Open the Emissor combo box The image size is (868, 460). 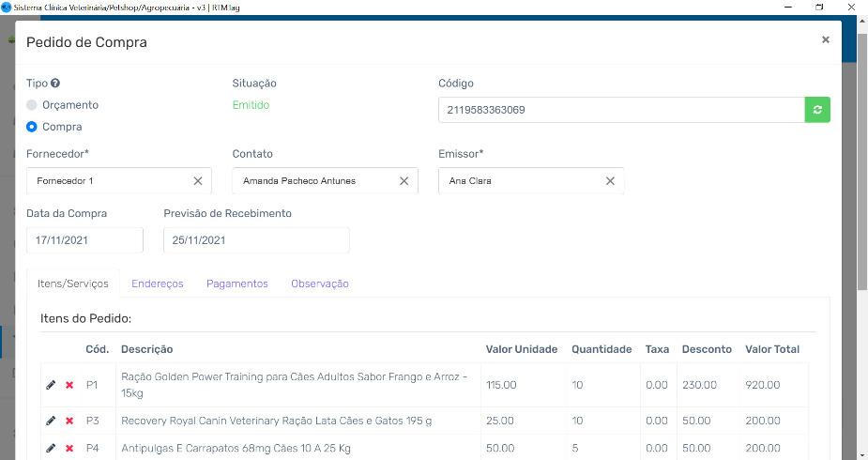pos(531,181)
